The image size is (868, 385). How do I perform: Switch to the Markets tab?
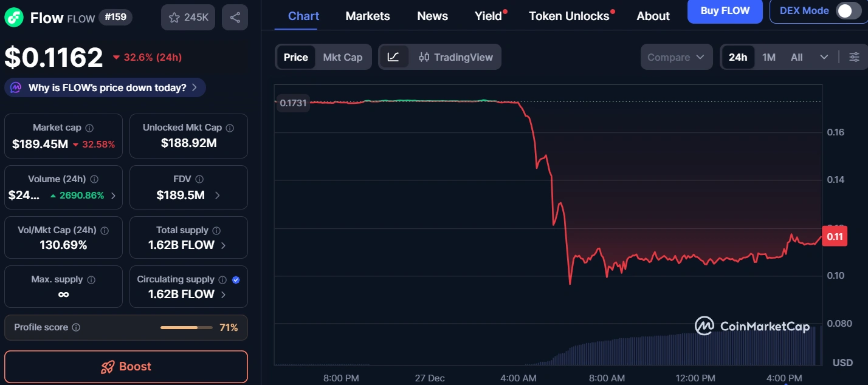367,16
